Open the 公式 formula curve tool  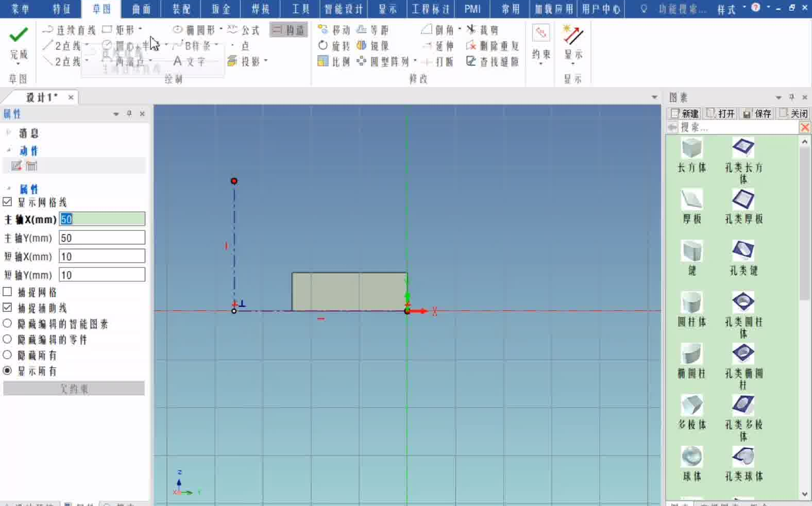tap(244, 30)
